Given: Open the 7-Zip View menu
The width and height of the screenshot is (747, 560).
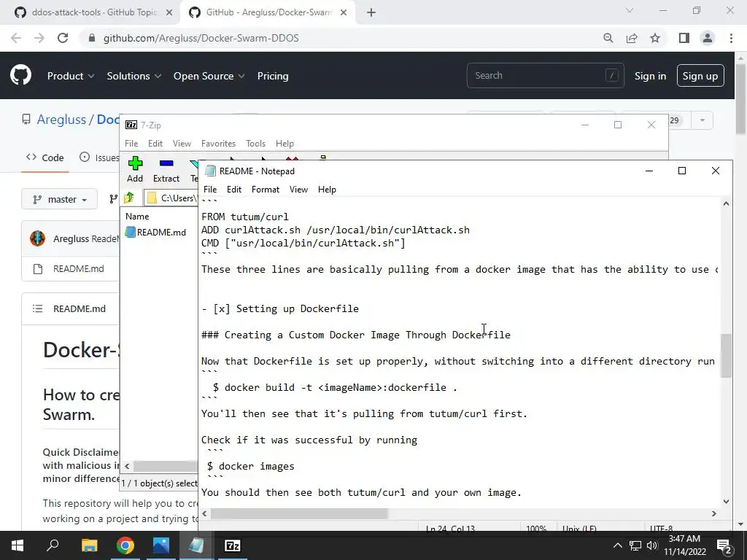Looking at the screenshot, I should coord(182,144).
